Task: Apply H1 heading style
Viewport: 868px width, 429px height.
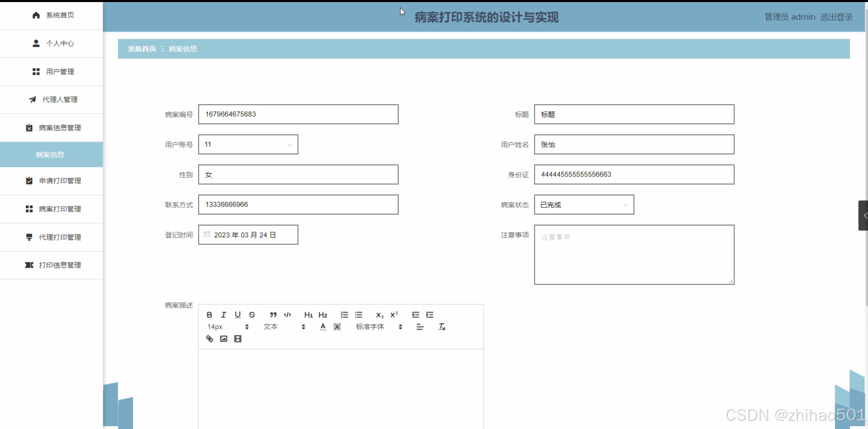Action: point(308,315)
